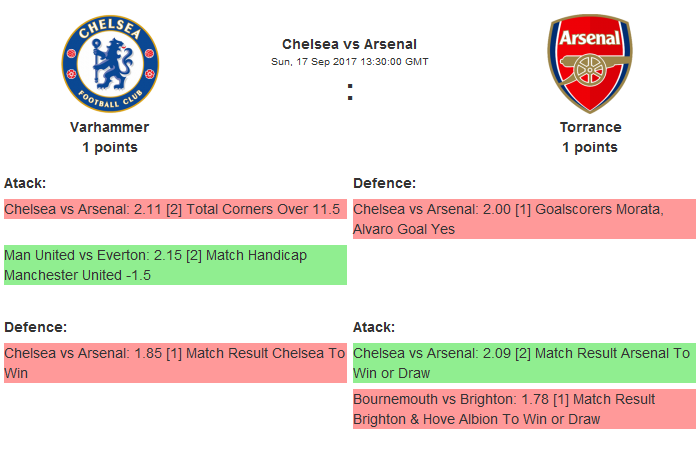
Task: Select the Defence heading on Varhammer's side
Action: (x=35, y=327)
